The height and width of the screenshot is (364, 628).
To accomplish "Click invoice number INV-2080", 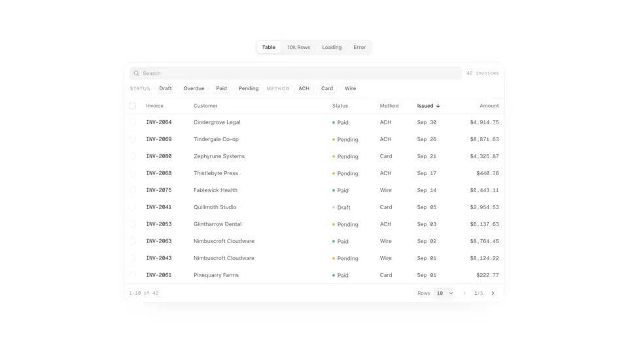I will (158, 156).
